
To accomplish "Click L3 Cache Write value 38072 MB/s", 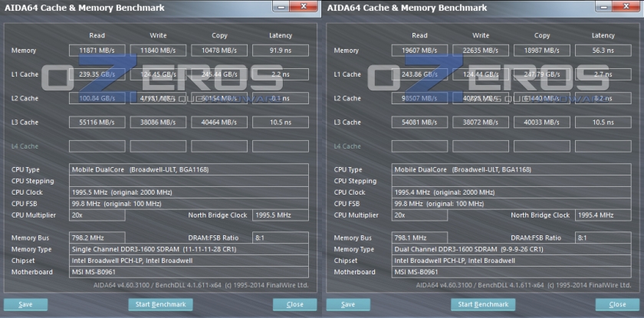I will pyautogui.click(x=481, y=123).
